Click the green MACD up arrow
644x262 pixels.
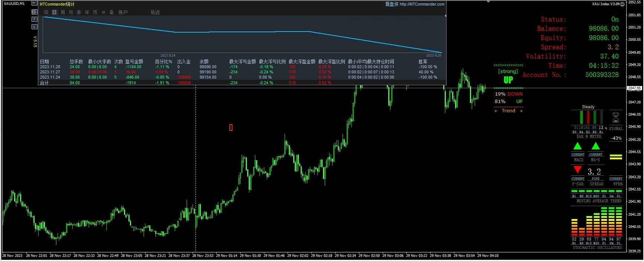[578, 146]
